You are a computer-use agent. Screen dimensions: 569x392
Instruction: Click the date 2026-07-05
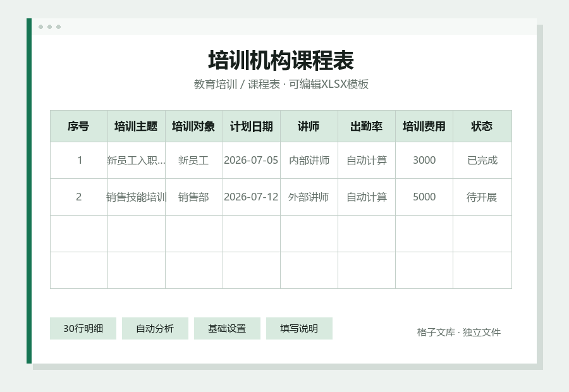pyautogui.click(x=252, y=161)
